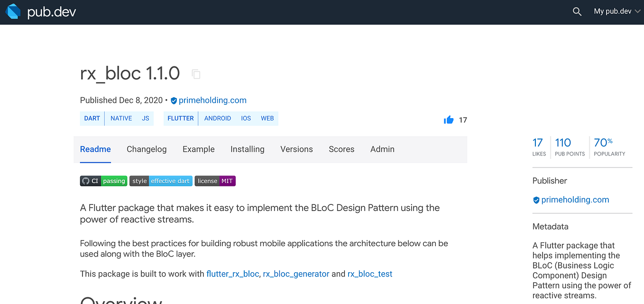The image size is (644, 304).
Task: Select the DART platform tag
Action: click(92, 118)
